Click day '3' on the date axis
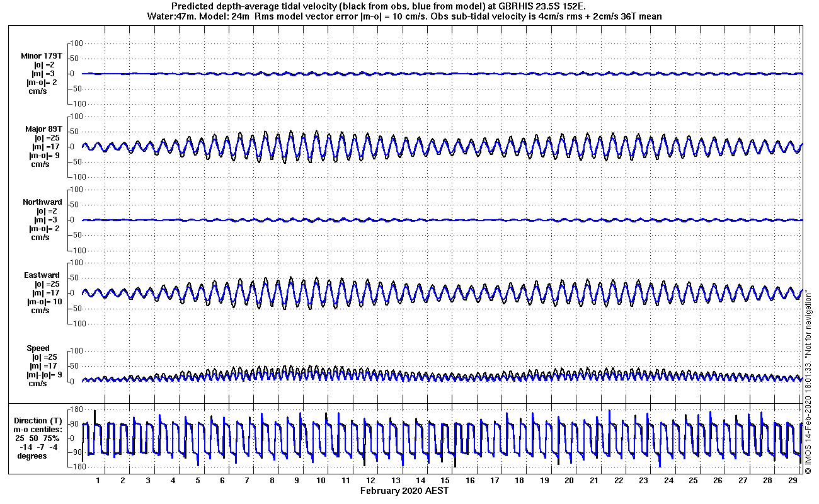819x504 pixels. (x=148, y=480)
